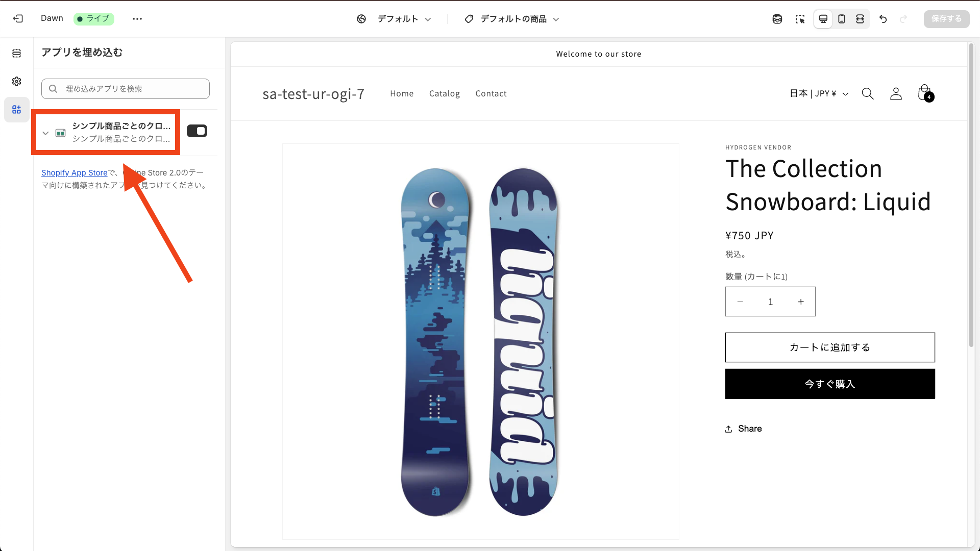Image resolution: width=980 pixels, height=551 pixels.
Task: Open the デフォルト market dropdown
Action: pos(394,19)
